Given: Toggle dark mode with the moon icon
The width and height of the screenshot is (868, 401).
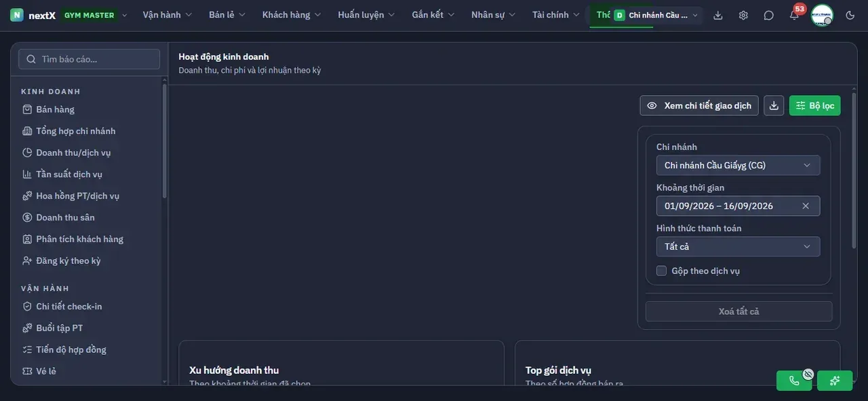Looking at the screenshot, I should (x=850, y=15).
